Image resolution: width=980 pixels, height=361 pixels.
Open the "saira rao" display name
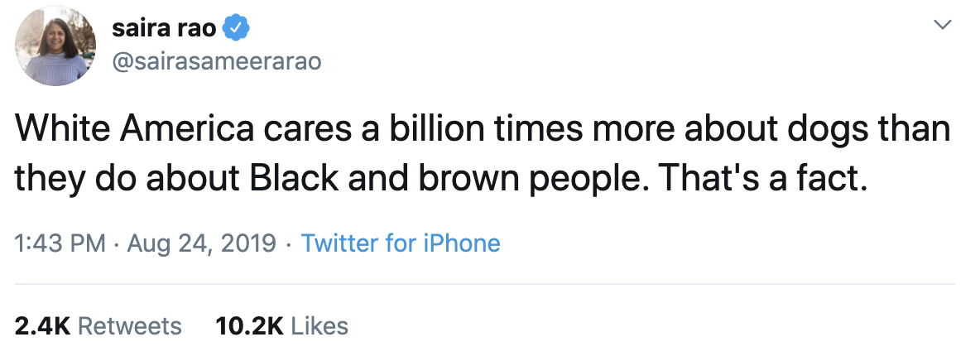coord(163,30)
